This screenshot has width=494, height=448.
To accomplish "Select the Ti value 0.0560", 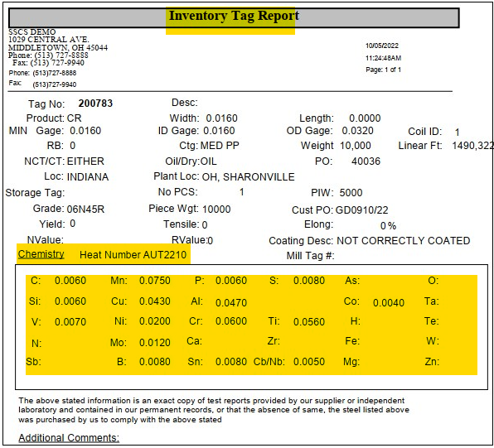I will [309, 322].
